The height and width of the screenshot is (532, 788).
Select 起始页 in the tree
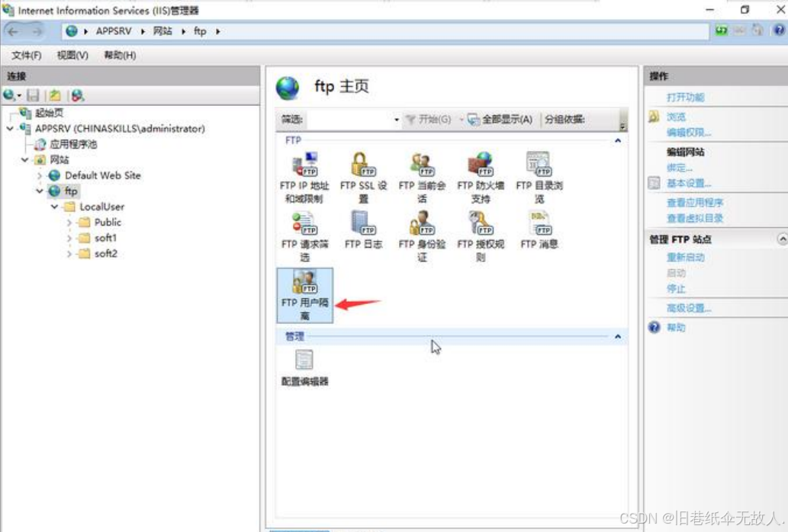[49, 113]
